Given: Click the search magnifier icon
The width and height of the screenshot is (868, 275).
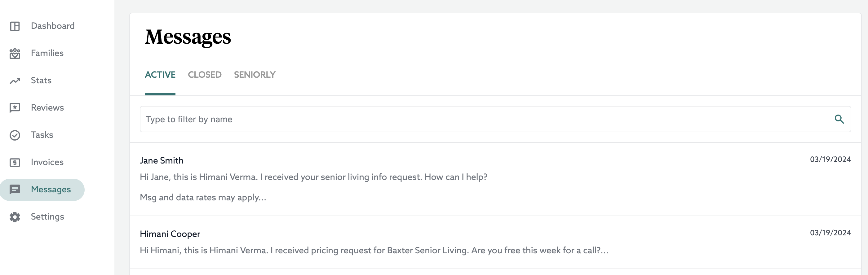Looking at the screenshot, I should (x=839, y=119).
